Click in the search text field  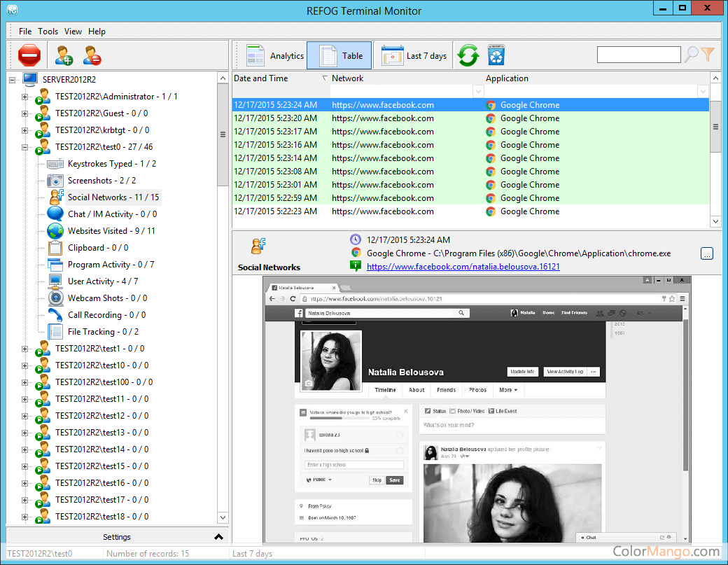tap(638, 55)
